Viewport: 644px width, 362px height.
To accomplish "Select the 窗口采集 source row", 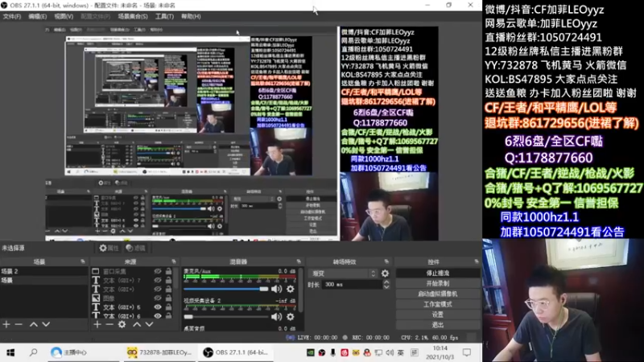I will click(x=131, y=271).
